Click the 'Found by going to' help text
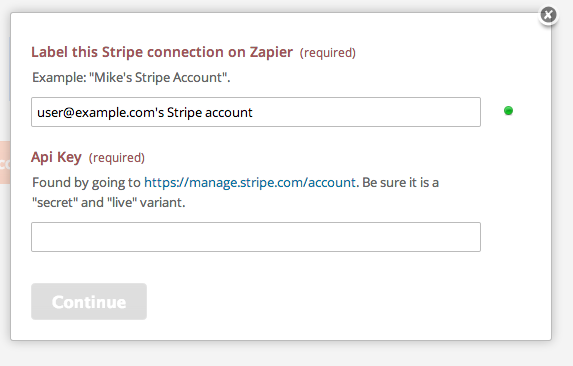573x366 pixels. [x=86, y=182]
